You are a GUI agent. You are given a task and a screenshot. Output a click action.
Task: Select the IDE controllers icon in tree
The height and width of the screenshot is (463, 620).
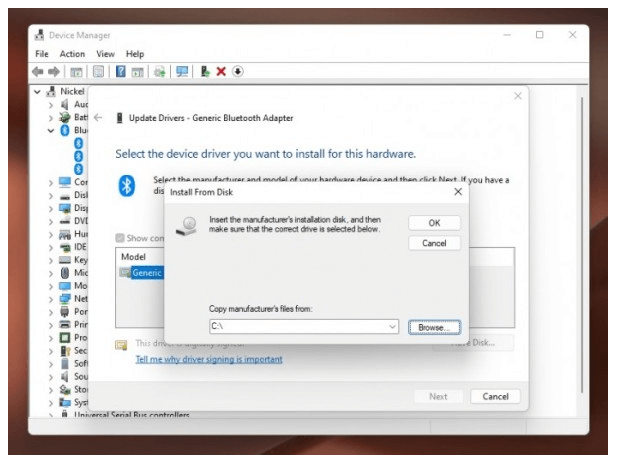[64, 247]
